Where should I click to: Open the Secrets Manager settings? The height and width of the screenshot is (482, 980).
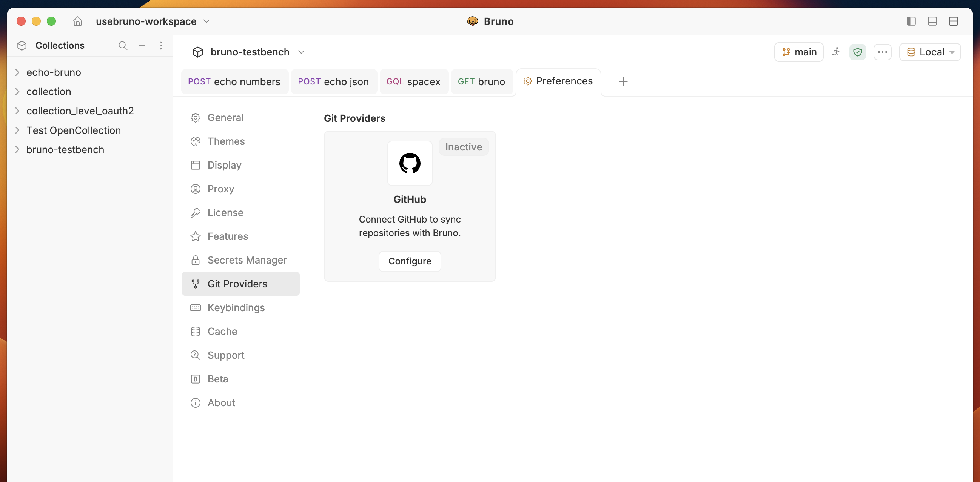(x=247, y=260)
